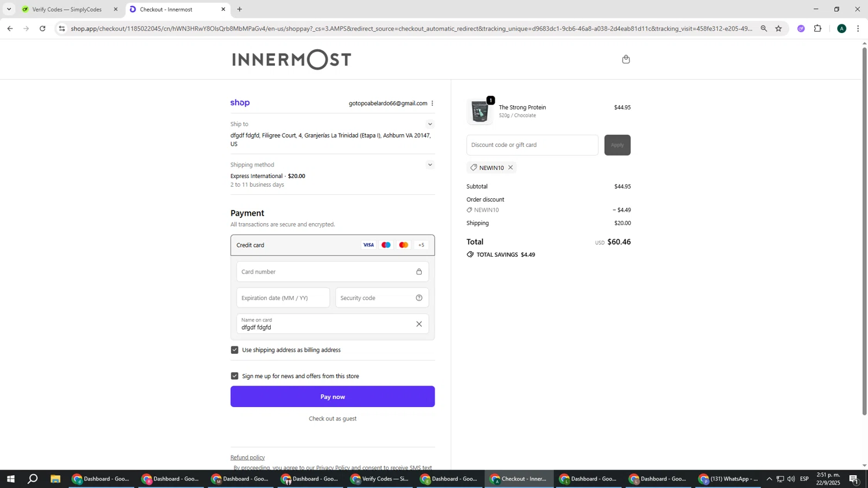This screenshot has height=488, width=868.
Task: Click The Strong Protein product thumbnail
Action: pyautogui.click(x=480, y=112)
